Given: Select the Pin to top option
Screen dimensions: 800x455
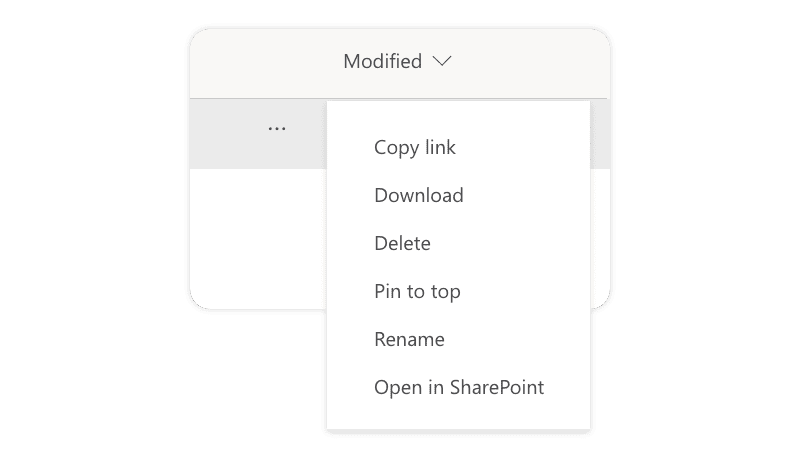Looking at the screenshot, I should point(417,291).
